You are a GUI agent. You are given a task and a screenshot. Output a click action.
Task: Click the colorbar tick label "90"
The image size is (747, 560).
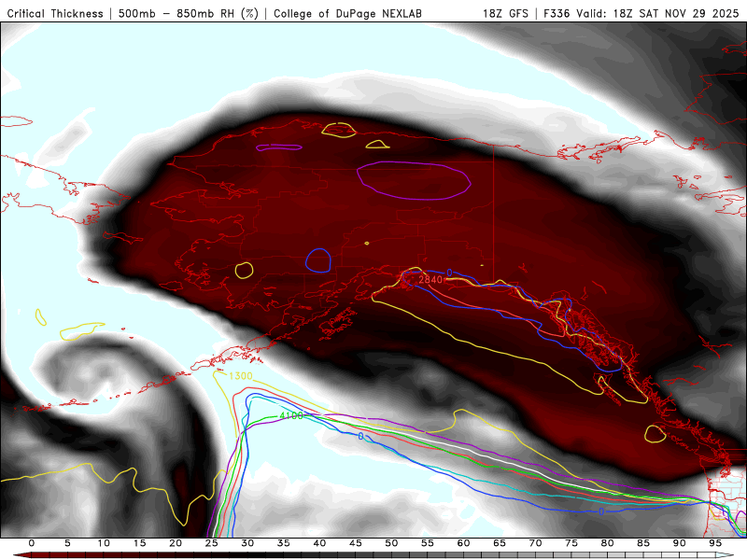point(680,543)
